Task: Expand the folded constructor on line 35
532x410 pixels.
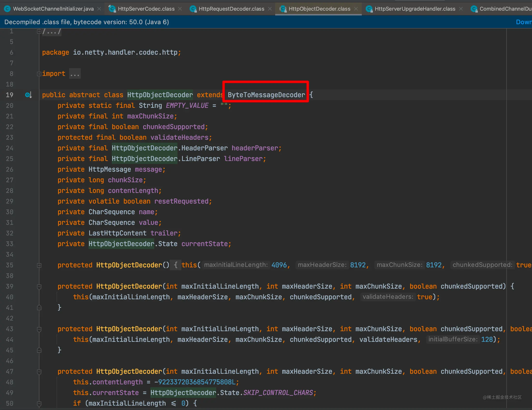Action: pos(39,265)
